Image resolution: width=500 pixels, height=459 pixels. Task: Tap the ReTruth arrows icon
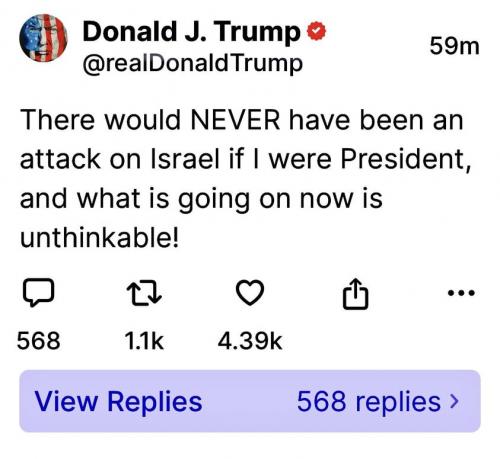pos(144,293)
